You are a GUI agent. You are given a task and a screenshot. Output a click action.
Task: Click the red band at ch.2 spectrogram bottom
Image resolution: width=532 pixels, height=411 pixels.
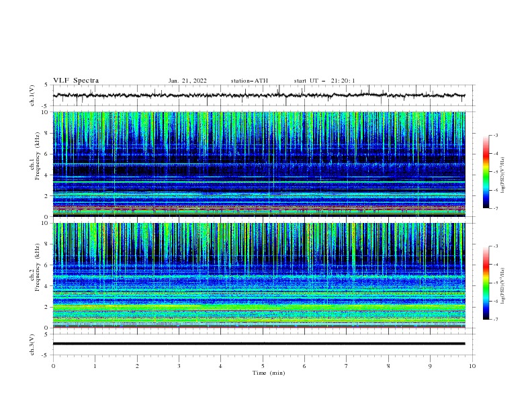(259, 327)
